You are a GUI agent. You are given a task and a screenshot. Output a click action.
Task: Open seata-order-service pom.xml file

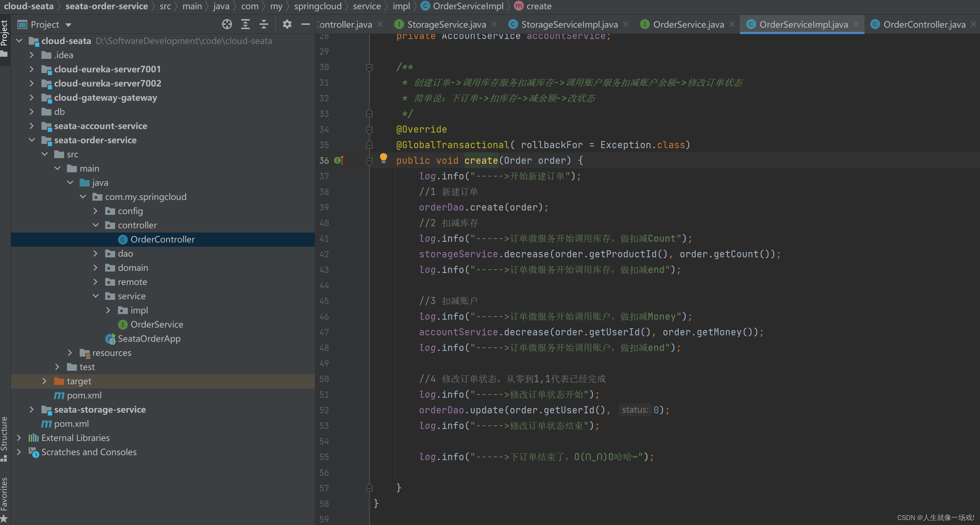coord(84,395)
